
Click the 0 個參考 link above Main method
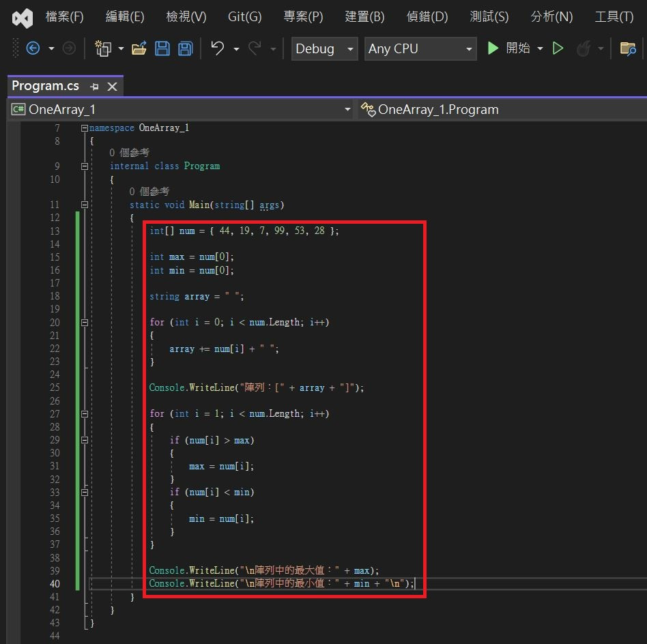coord(149,192)
